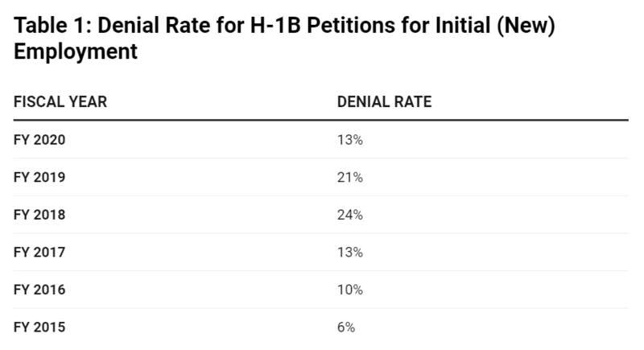Select the 13% value for FY 2020
This screenshot has width=644, height=350.
[x=350, y=140]
